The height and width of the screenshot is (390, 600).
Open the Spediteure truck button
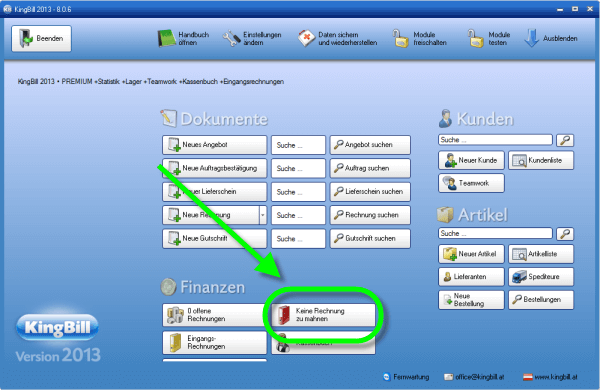(x=541, y=277)
